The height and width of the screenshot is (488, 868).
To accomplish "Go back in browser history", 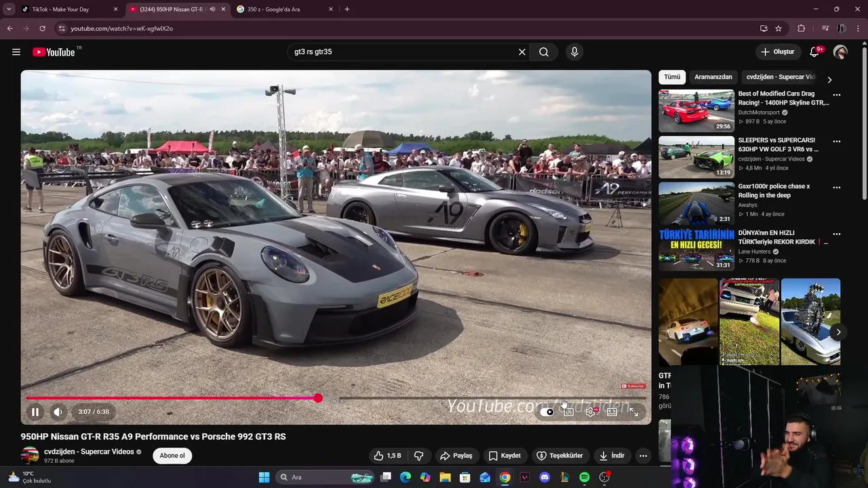I will (9, 28).
